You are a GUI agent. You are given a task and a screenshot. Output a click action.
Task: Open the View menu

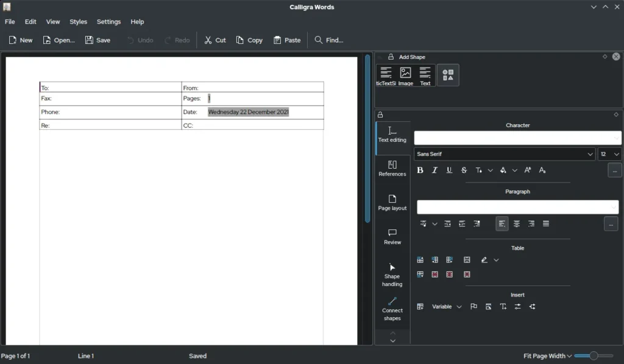(53, 22)
